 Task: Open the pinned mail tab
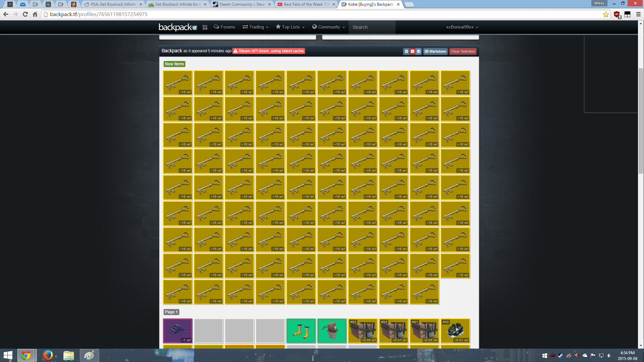pos(22,4)
